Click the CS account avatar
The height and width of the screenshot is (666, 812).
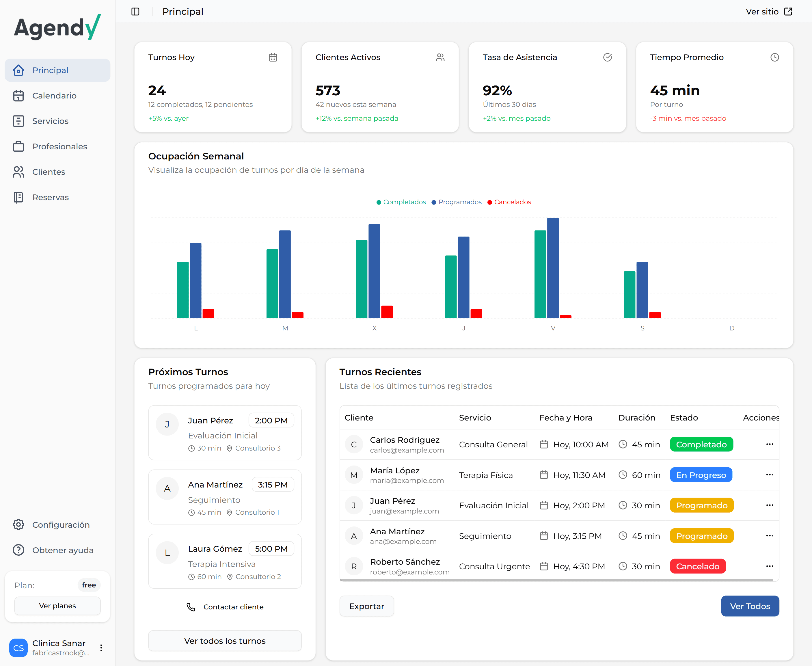click(x=18, y=648)
